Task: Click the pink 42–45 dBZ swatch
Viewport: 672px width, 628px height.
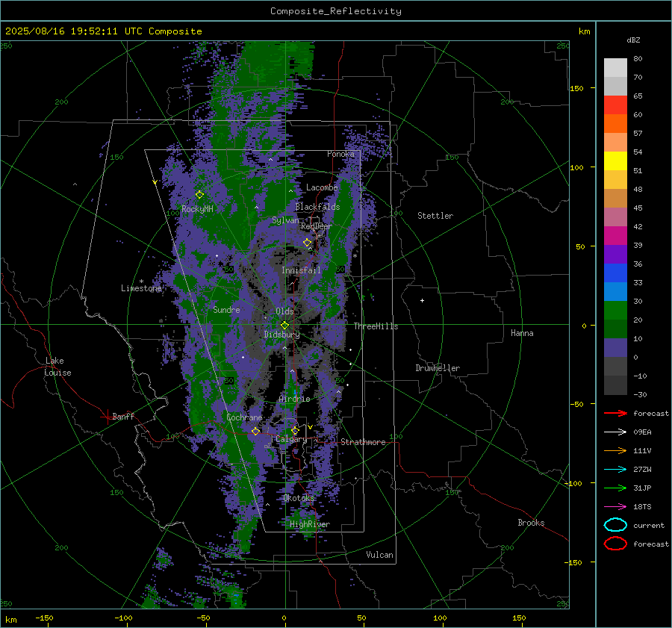Action: pyautogui.click(x=615, y=217)
